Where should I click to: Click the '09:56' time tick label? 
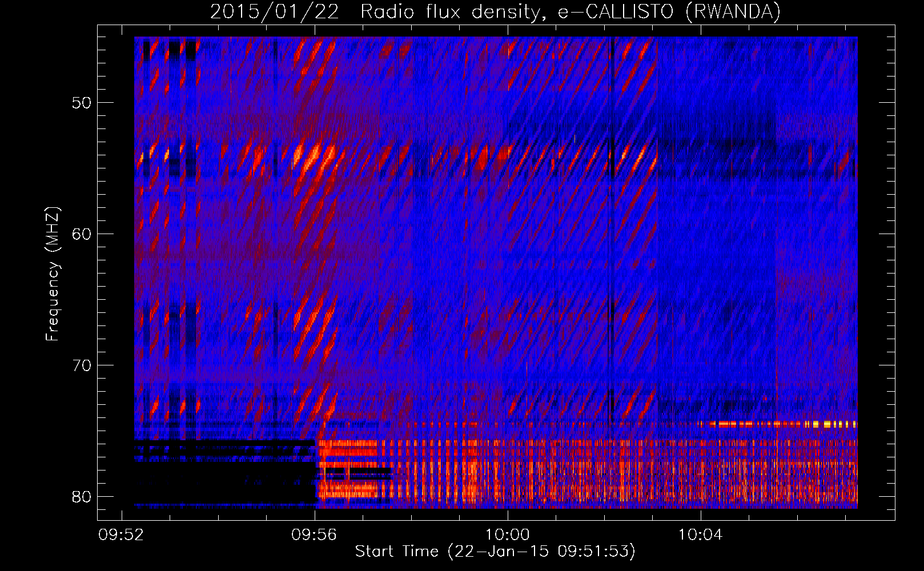314,535
